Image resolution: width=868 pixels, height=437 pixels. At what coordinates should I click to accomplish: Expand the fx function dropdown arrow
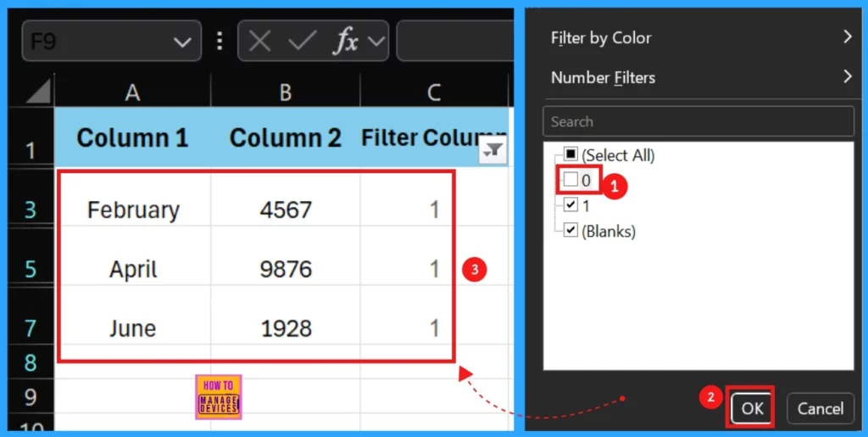click(376, 41)
